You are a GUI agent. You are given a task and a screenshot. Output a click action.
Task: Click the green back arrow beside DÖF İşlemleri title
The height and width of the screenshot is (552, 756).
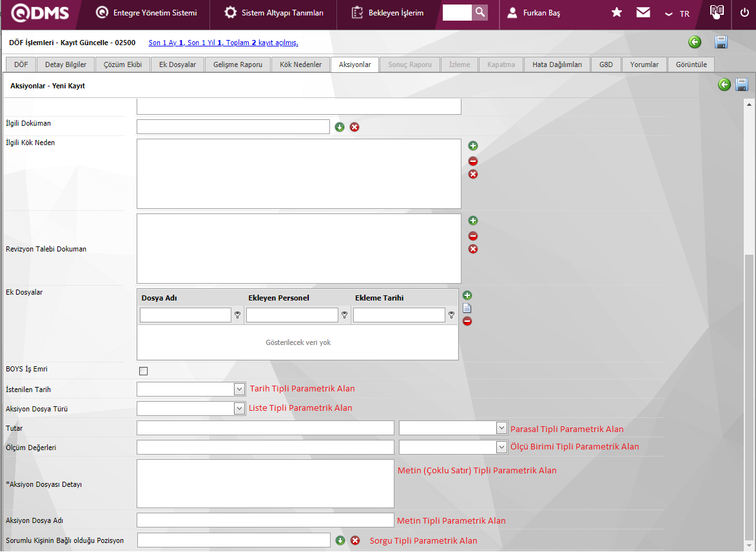click(695, 42)
